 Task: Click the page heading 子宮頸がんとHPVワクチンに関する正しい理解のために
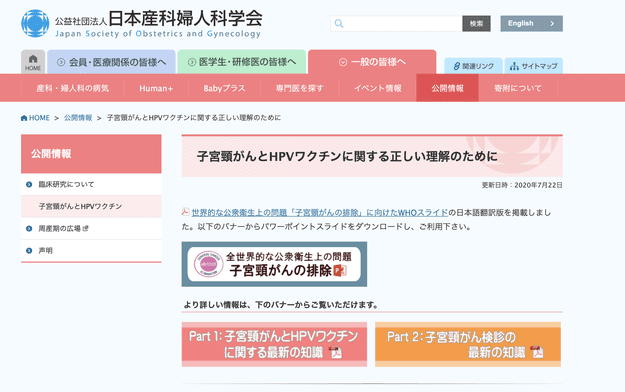coord(347,156)
